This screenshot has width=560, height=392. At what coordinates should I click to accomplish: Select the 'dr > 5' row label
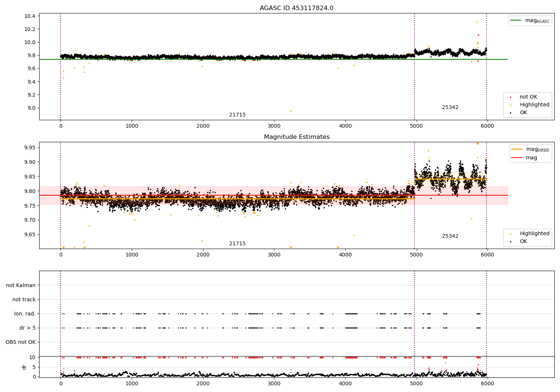(x=28, y=328)
